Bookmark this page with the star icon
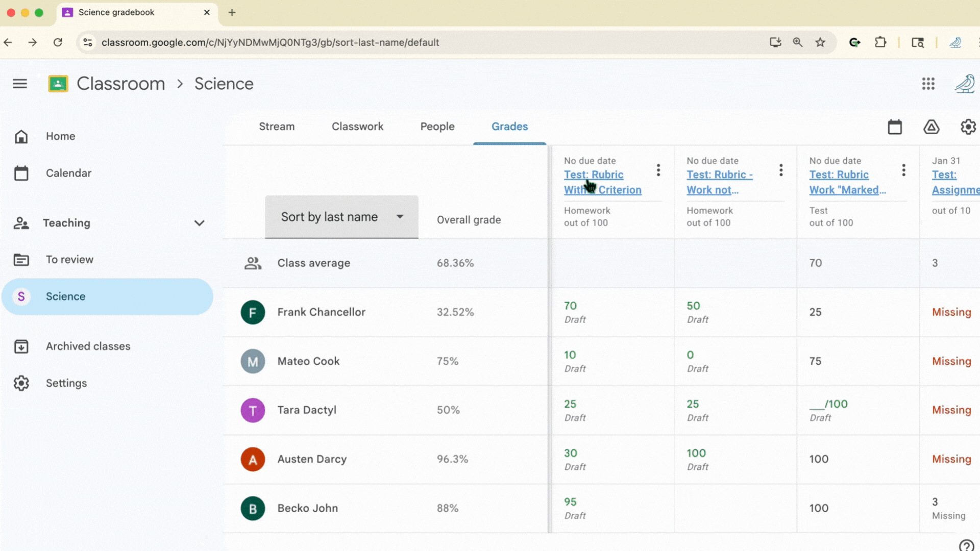This screenshot has height=551, width=980. coord(820,42)
